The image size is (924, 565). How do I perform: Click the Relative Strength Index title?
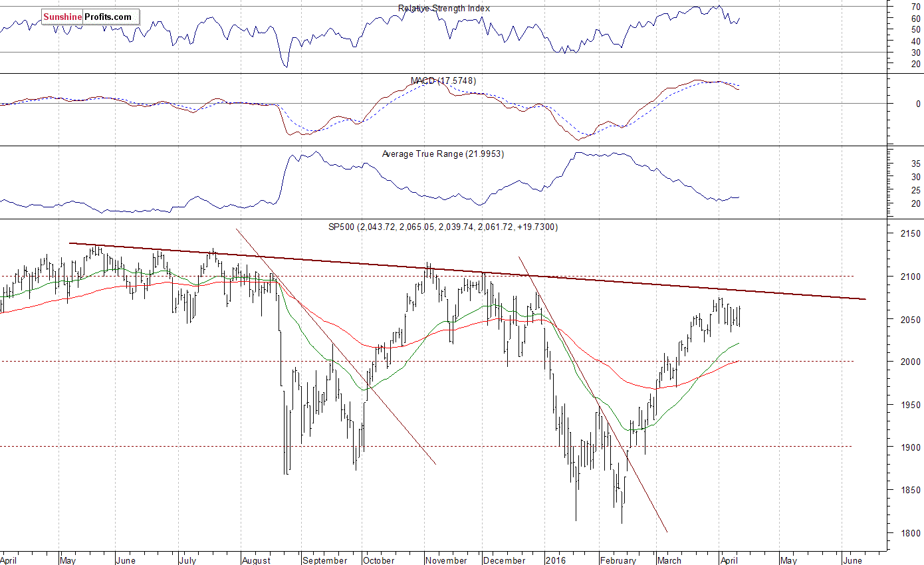pos(444,8)
